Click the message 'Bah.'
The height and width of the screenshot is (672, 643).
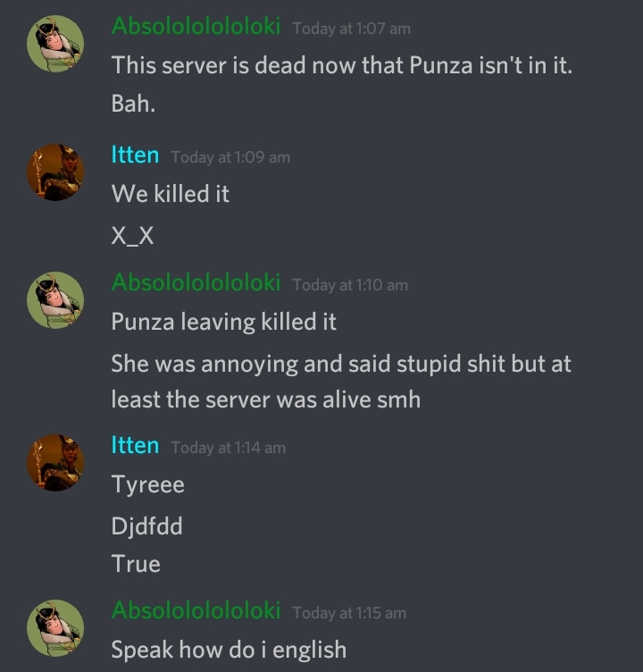click(x=133, y=104)
